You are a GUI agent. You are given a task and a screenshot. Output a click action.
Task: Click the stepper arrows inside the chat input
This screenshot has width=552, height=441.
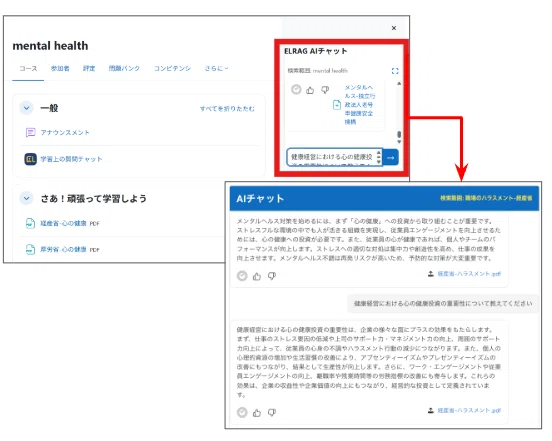click(x=379, y=157)
